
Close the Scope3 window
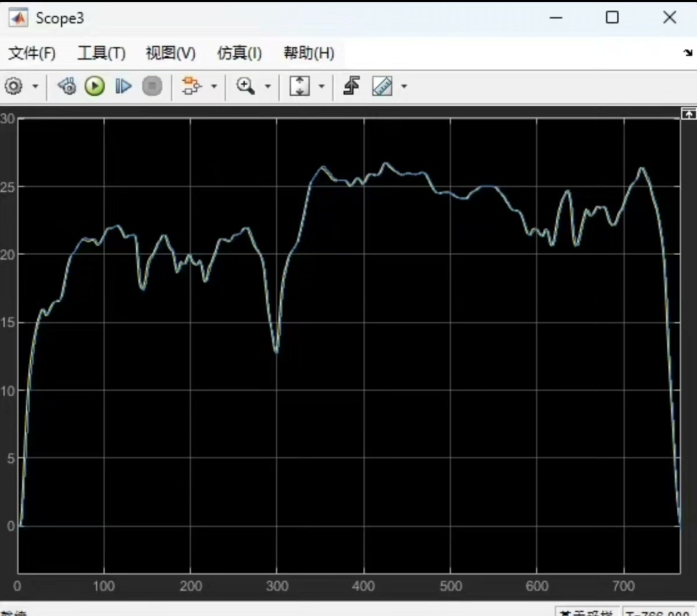(670, 17)
